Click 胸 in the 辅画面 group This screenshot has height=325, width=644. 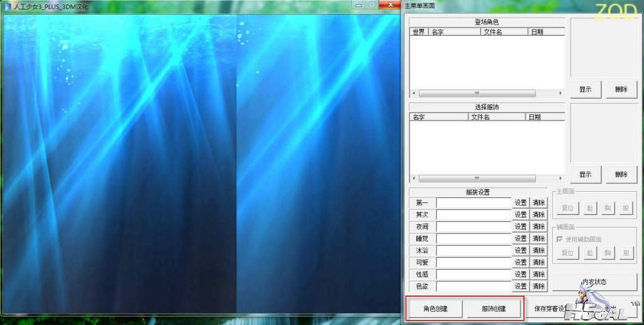point(608,253)
